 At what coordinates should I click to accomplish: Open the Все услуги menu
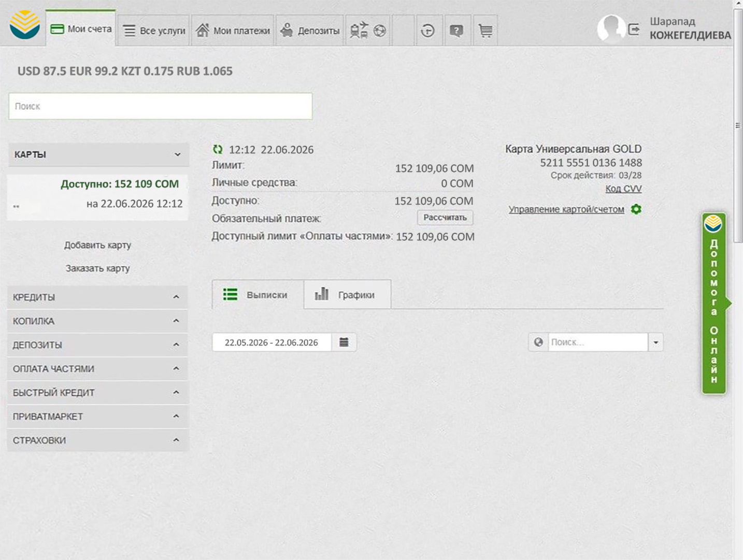(154, 31)
